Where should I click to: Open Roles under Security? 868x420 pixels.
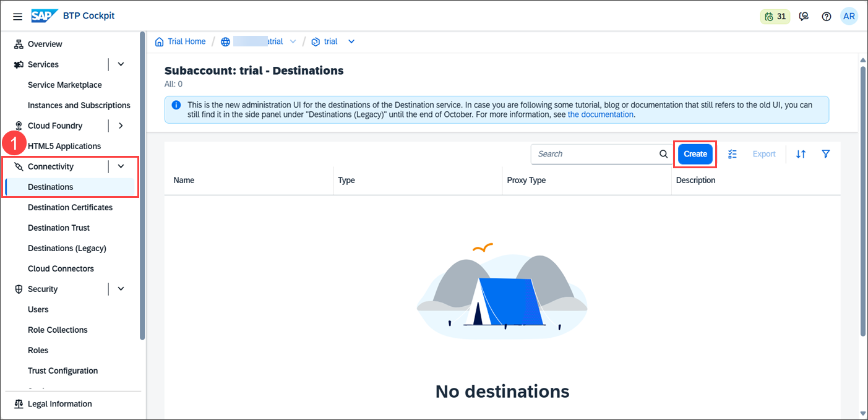click(x=38, y=350)
